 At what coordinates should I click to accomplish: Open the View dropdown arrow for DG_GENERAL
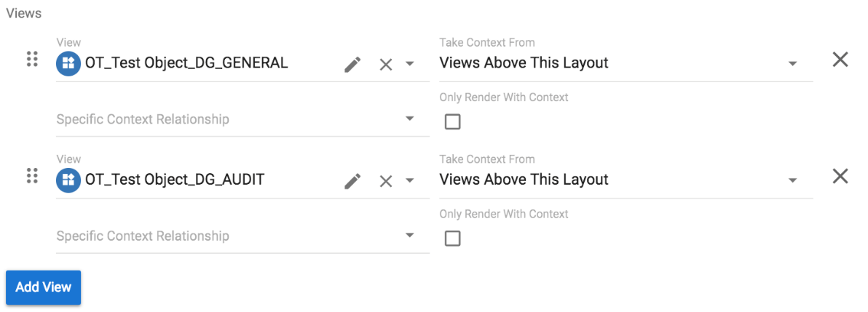coord(410,64)
